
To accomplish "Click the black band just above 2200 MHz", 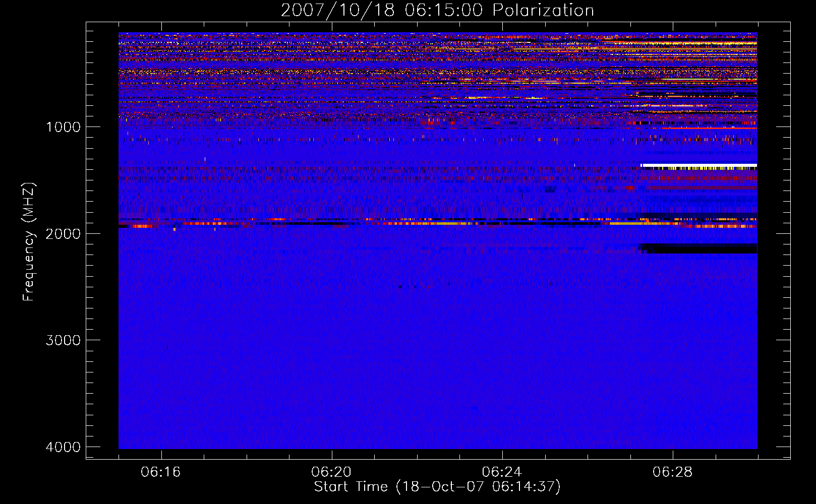I will click(698, 248).
